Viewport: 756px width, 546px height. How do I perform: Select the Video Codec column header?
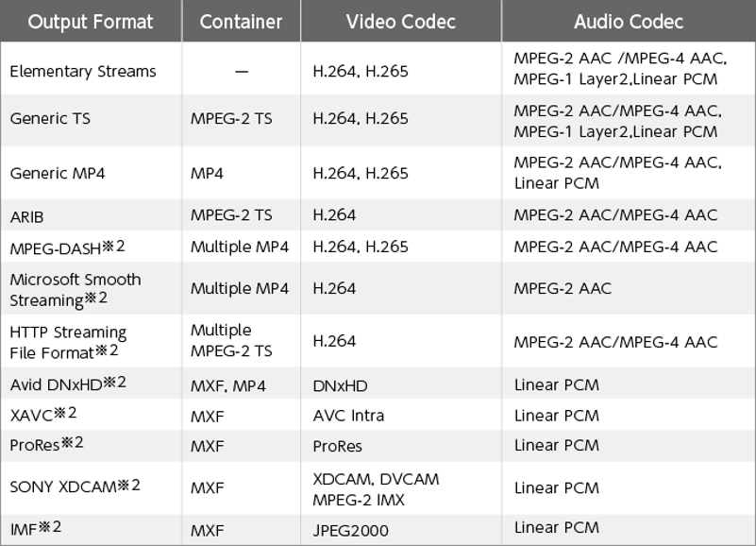click(x=401, y=22)
